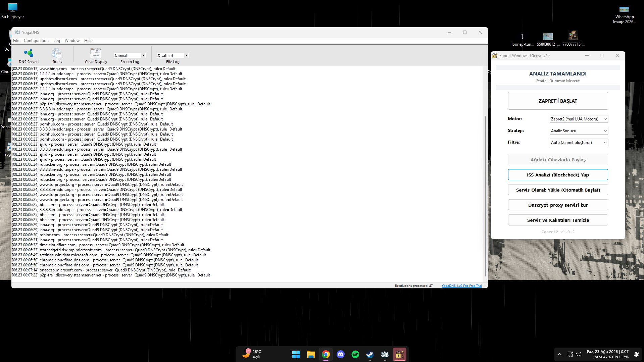
Task: Click the Zapret window title bar icon
Action: pos(495,56)
